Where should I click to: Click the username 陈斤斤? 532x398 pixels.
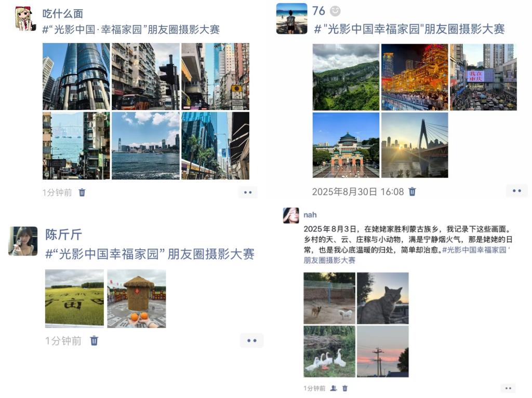[x=63, y=235]
